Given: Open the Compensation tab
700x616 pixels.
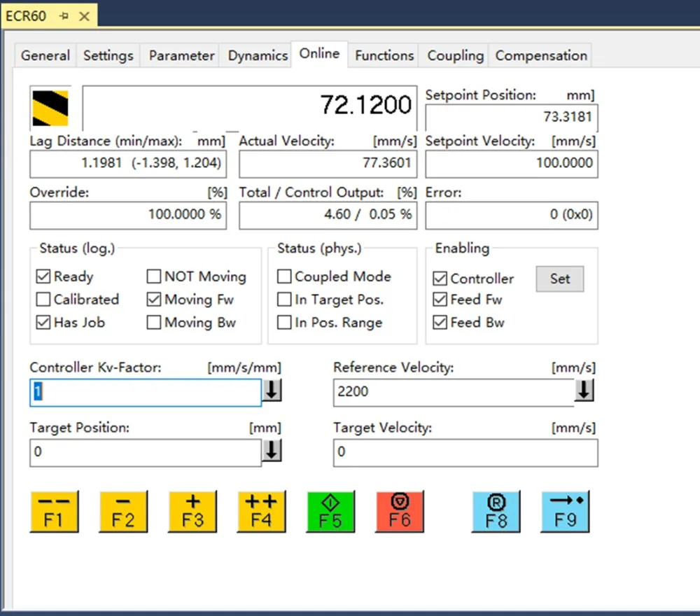Looking at the screenshot, I should point(541,55).
